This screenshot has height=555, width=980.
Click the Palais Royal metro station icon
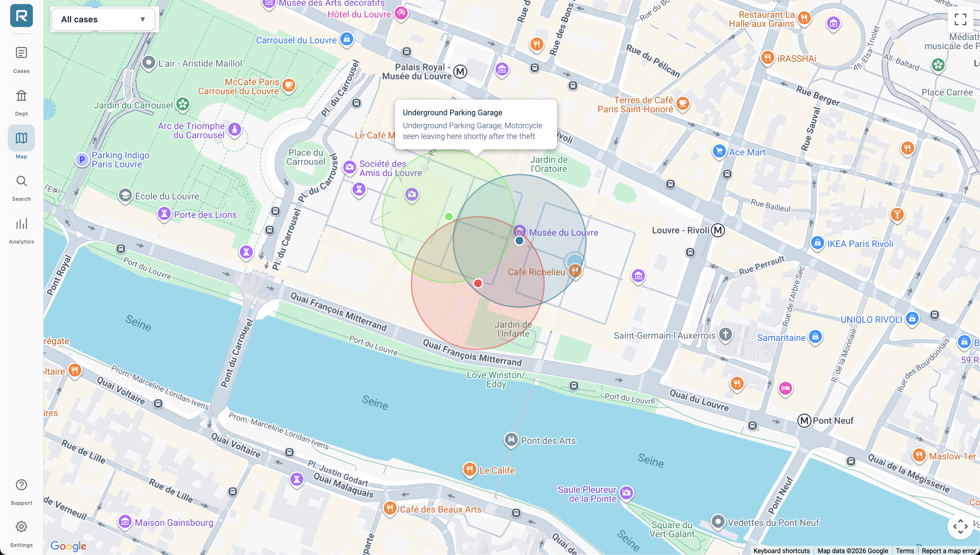coord(461,72)
